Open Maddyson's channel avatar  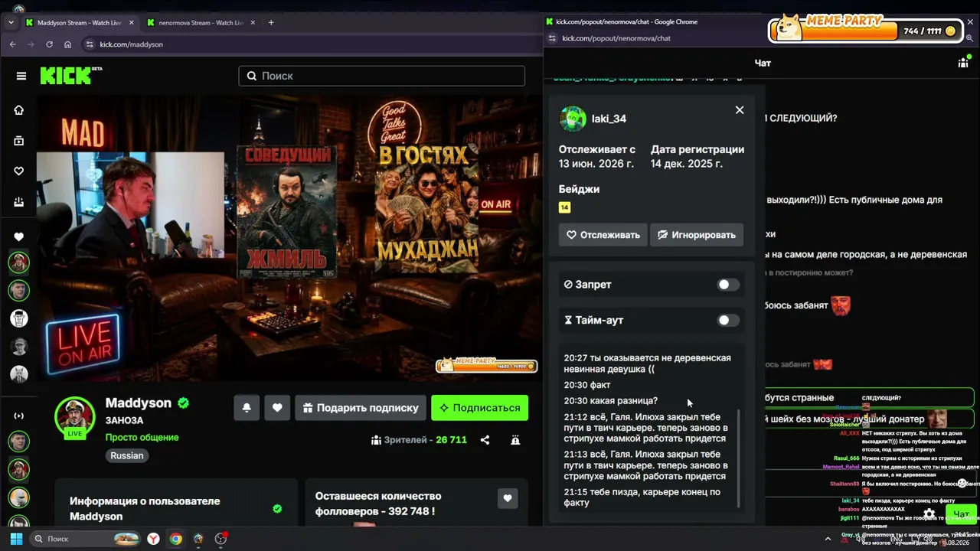pos(74,417)
